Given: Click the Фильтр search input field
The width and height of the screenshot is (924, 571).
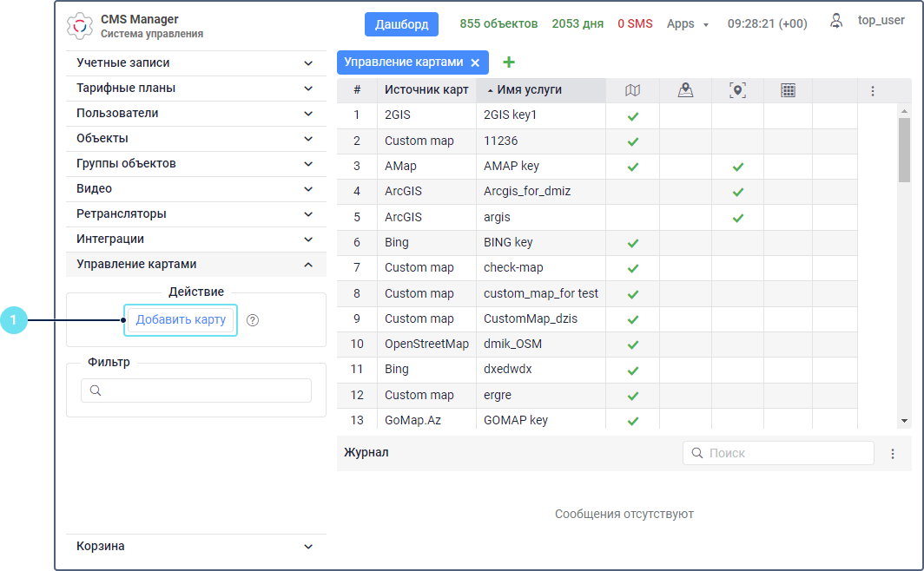Looking at the screenshot, I should (196, 391).
